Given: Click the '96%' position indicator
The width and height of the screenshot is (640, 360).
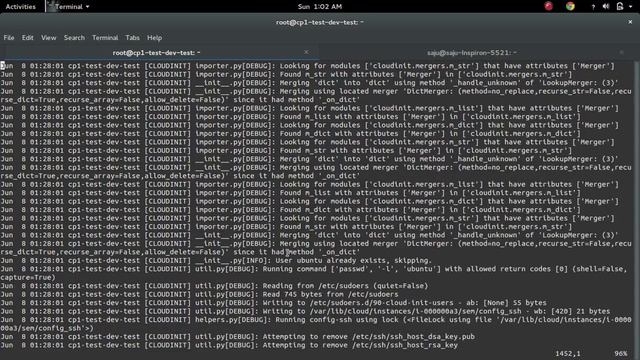Looking at the screenshot, I should click(620, 353).
